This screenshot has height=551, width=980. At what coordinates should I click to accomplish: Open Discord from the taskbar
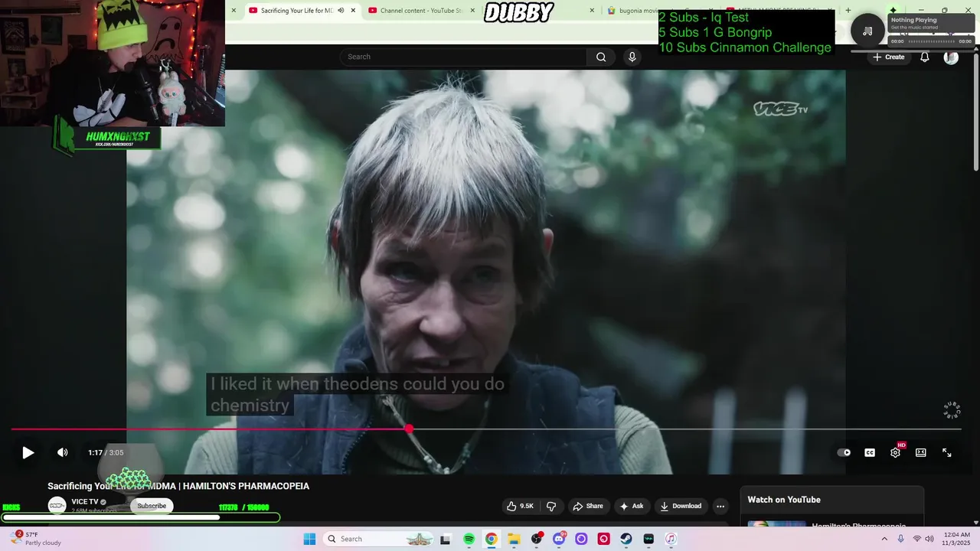click(x=559, y=539)
